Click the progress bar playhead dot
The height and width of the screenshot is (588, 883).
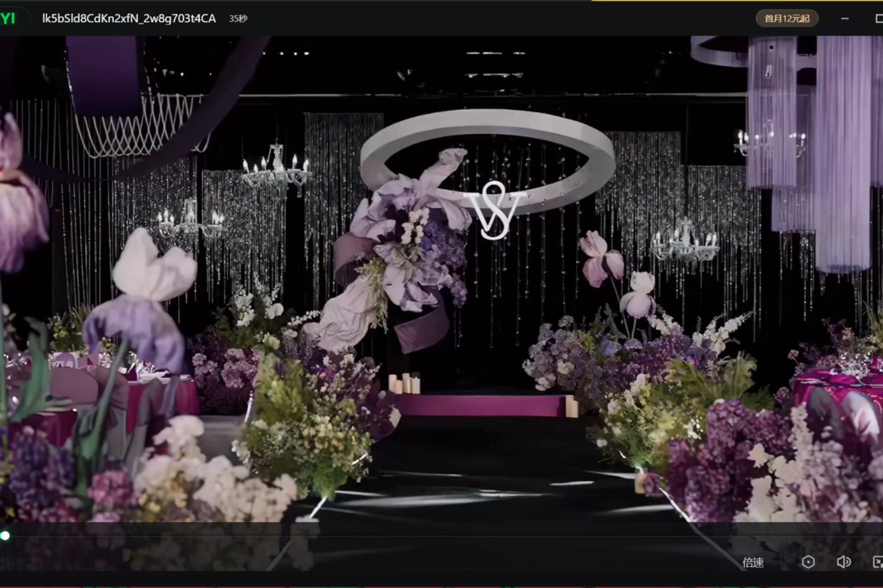(x=5, y=536)
